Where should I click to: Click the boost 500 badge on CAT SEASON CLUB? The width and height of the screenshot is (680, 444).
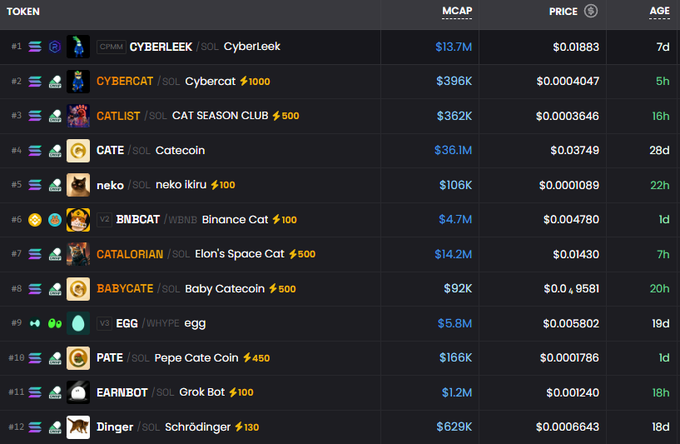coord(286,116)
